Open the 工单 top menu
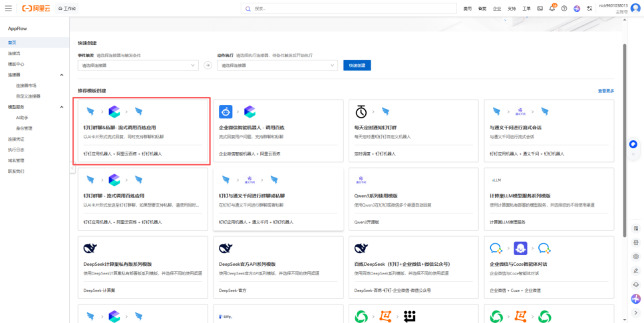 point(526,8)
